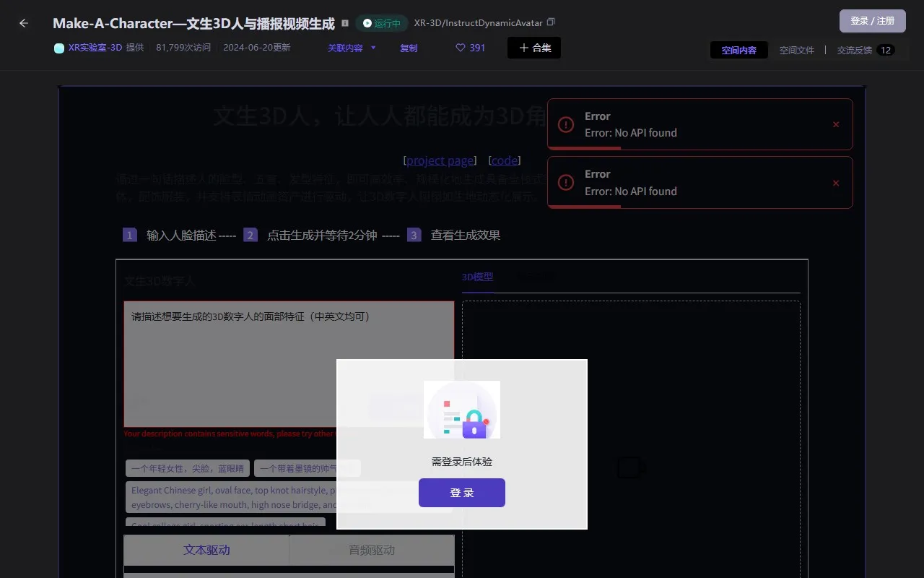This screenshot has height=578, width=924.
Task: Select the 3D模型 tab
Action: pyautogui.click(x=477, y=277)
